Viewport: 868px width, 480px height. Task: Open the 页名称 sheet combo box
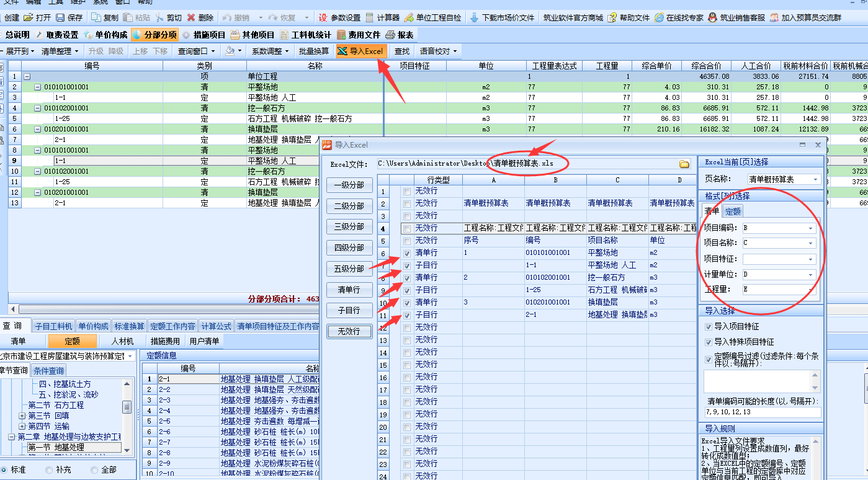[x=784, y=179]
